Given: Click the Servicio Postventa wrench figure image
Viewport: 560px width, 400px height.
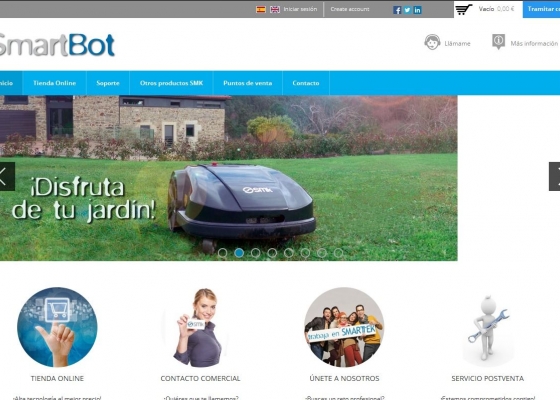Looking at the screenshot, I should click(488, 329).
